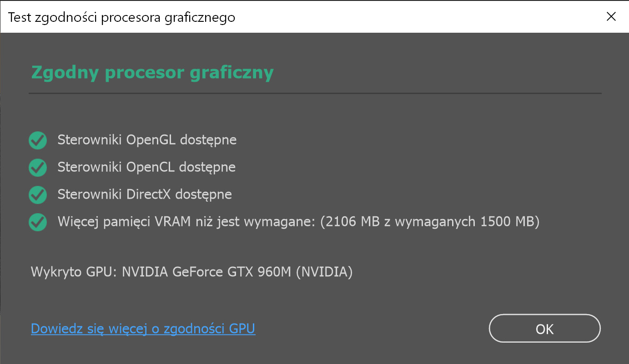Select the green check beside Sterowniki OpenGL

coord(38,140)
